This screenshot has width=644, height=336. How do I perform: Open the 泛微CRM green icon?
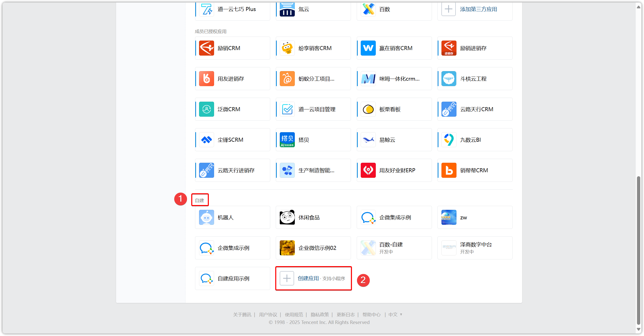pyautogui.click(x=206, y=109)
